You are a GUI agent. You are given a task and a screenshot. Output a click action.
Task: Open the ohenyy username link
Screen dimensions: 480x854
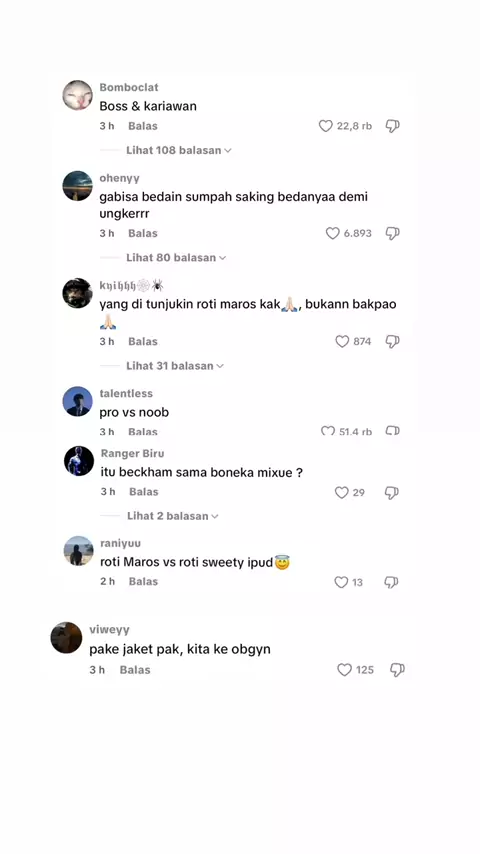click(119, 179)
